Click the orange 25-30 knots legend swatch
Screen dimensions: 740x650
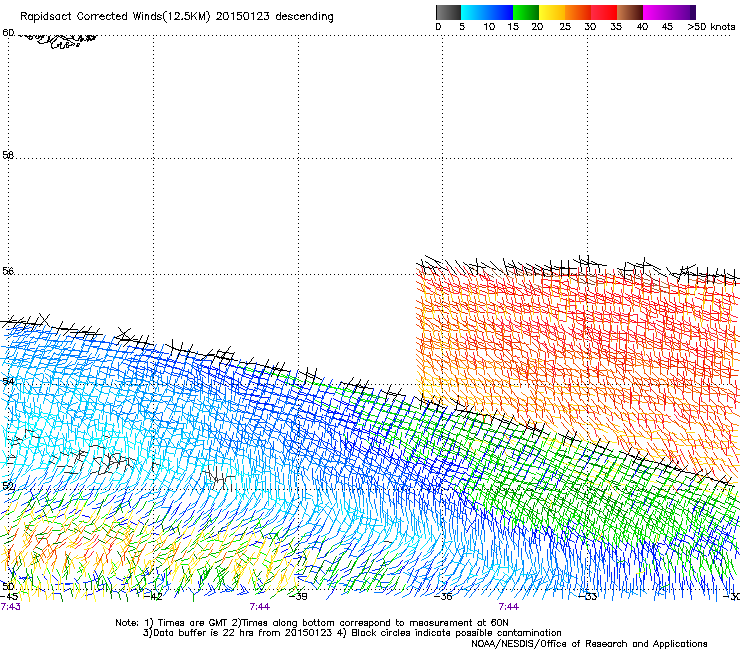578,12
